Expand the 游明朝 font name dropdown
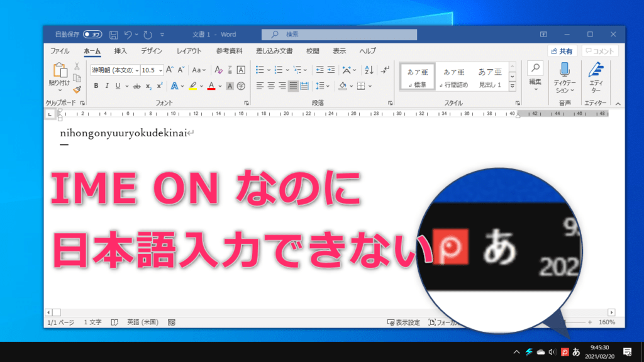 point(136,70)
